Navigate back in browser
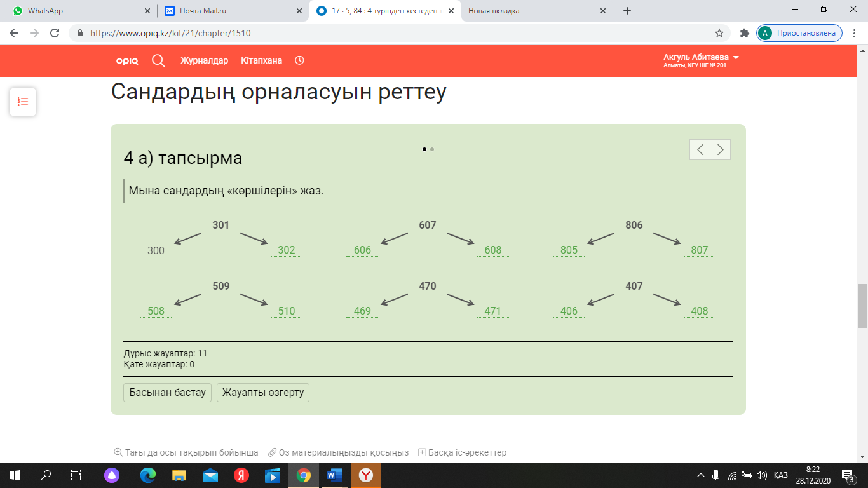 [x=14, y=33]
